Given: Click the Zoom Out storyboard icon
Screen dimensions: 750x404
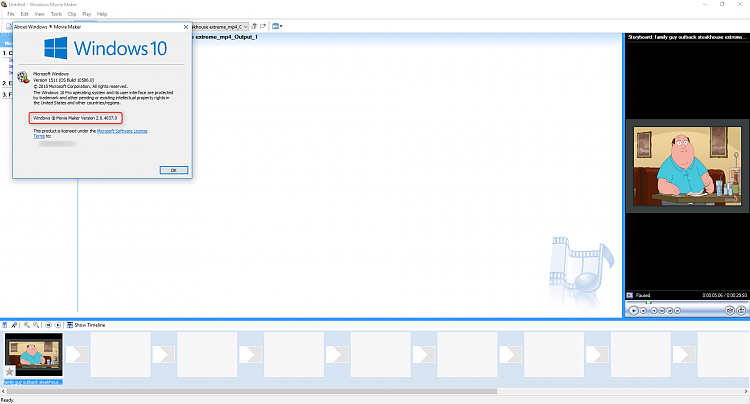Looking at the screenshot, I should point(36,325).
